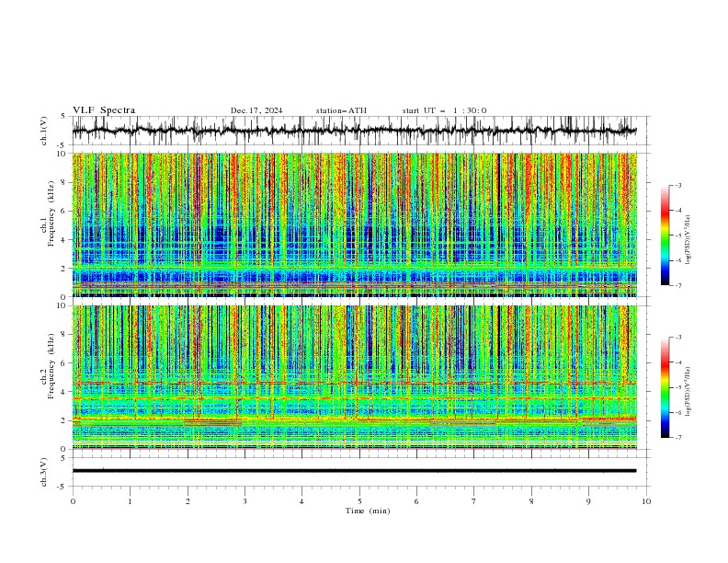Click the "-7" tick on ch.1 color bar
Image resolution: width=728 pixels, height=563 pixels.
tap(678, 285)
